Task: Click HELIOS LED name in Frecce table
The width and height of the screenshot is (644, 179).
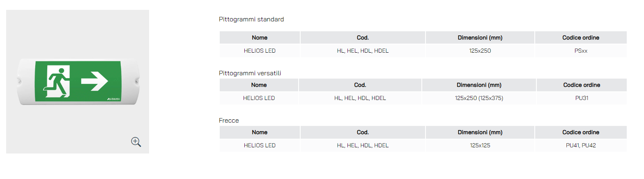Action: (x=260, y=145)
